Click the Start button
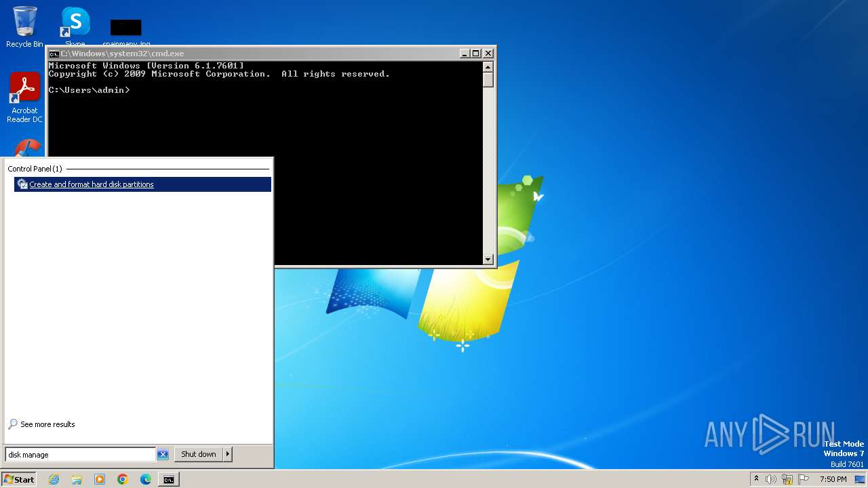The width and height of the screenshot is (868, 488). (18, 479)
